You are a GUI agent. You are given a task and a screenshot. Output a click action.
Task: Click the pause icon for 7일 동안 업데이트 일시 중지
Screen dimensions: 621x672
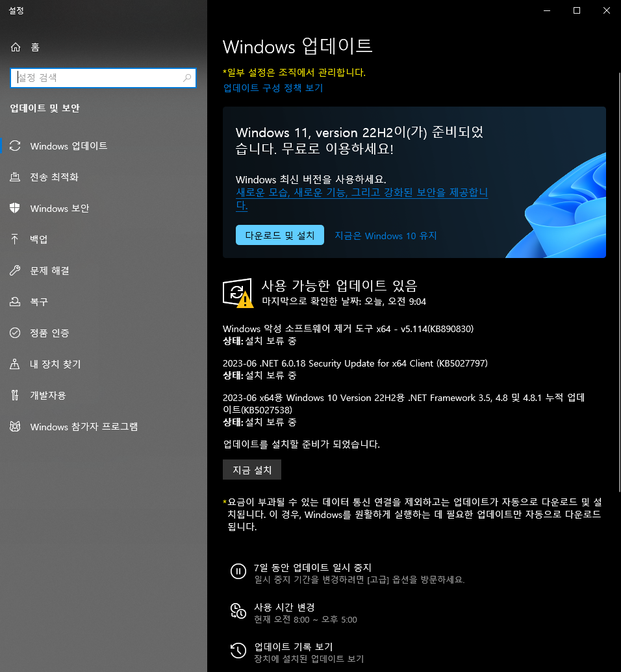[x=238, y=571]
